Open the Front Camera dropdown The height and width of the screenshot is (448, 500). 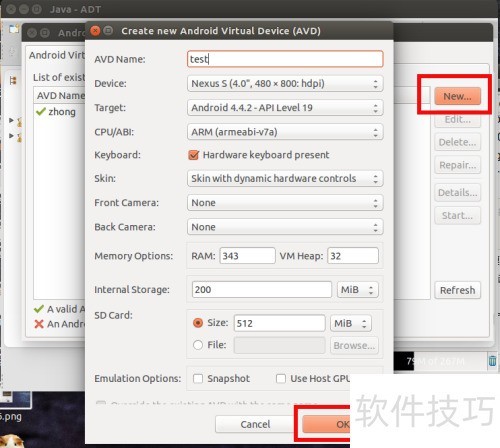click(x=285, y=203)
